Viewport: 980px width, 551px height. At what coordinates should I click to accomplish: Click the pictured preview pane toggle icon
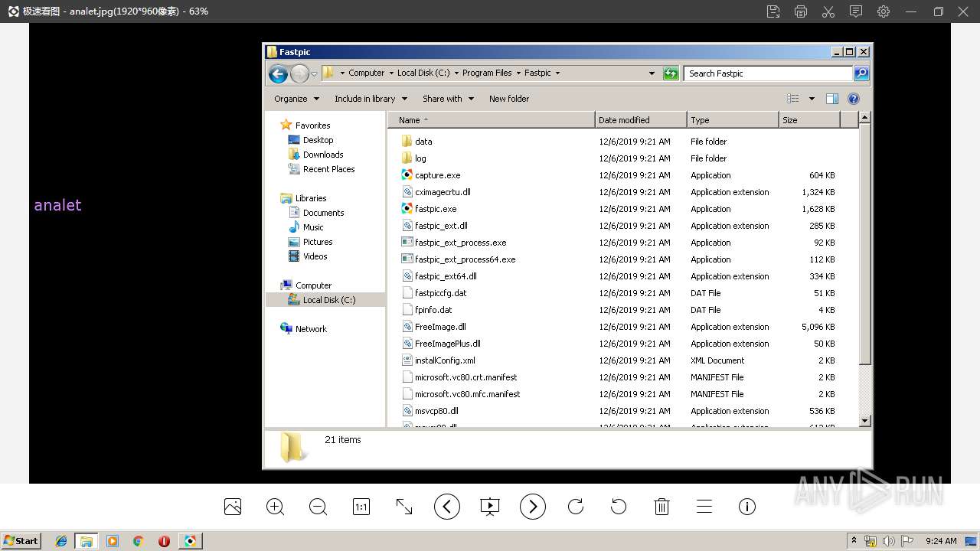coord(832,99)
